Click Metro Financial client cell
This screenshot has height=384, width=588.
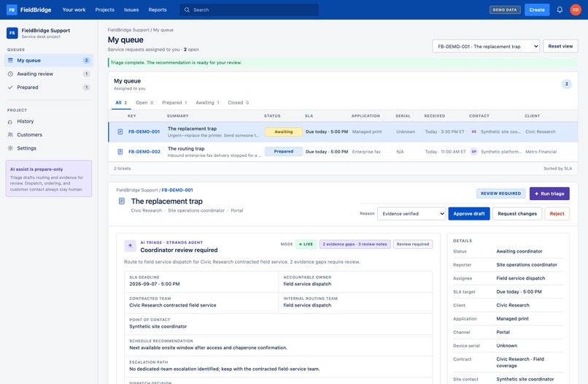[x=541, y=152]
